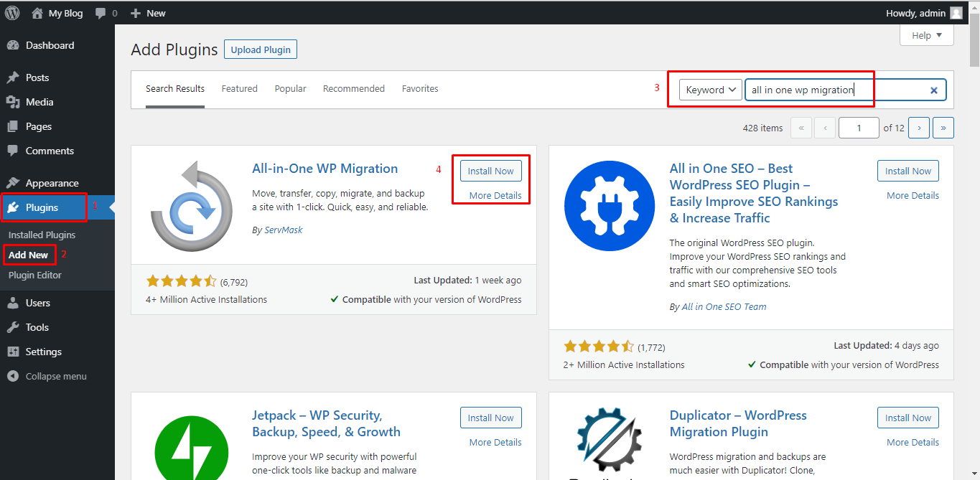
Task: Click the + New admin bar item
Action: [148, 13]
